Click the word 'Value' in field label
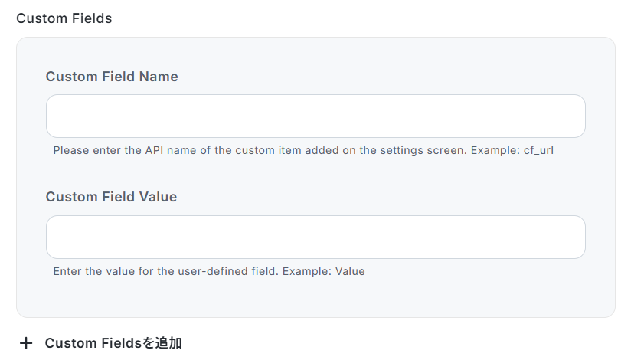 [158, 197]
